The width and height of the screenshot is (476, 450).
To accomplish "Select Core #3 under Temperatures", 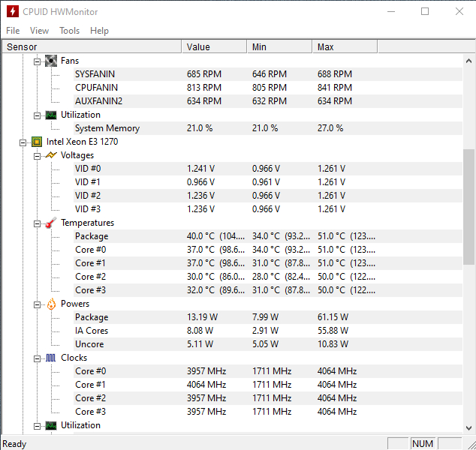I will tap(268, 290).
